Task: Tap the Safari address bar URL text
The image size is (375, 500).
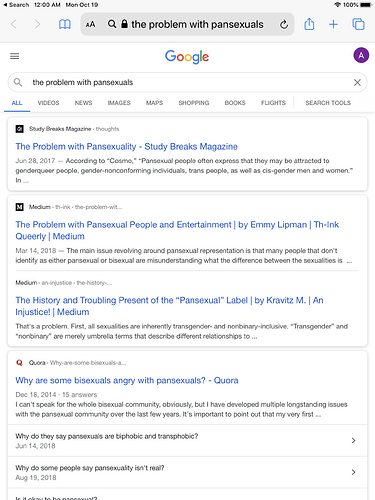Action: 197,24
